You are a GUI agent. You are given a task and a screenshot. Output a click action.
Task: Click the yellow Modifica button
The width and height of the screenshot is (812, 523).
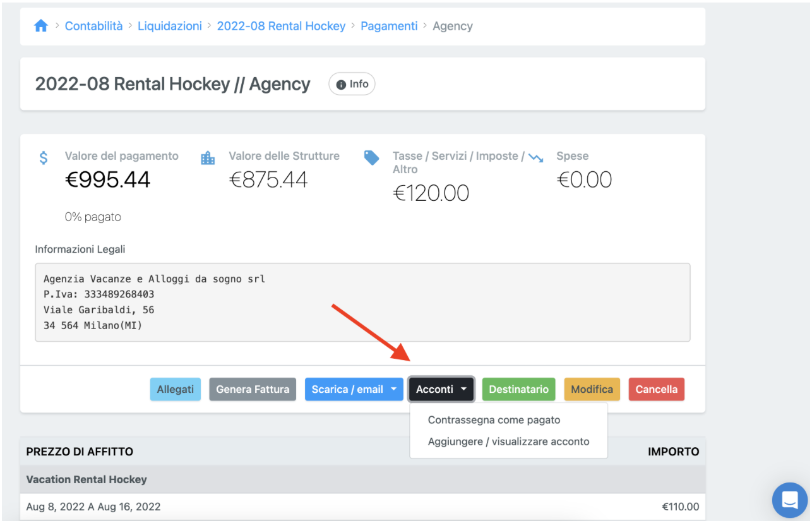[592, 389]
